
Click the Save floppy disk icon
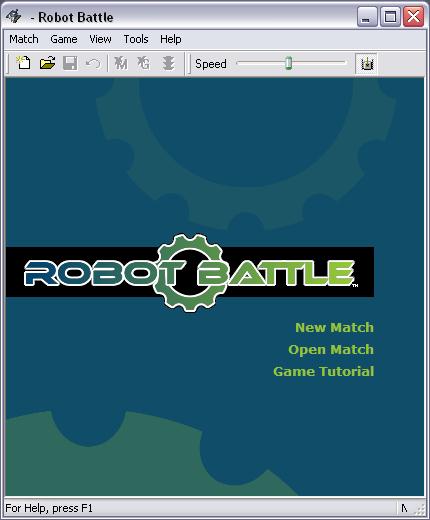pos(70,63)
